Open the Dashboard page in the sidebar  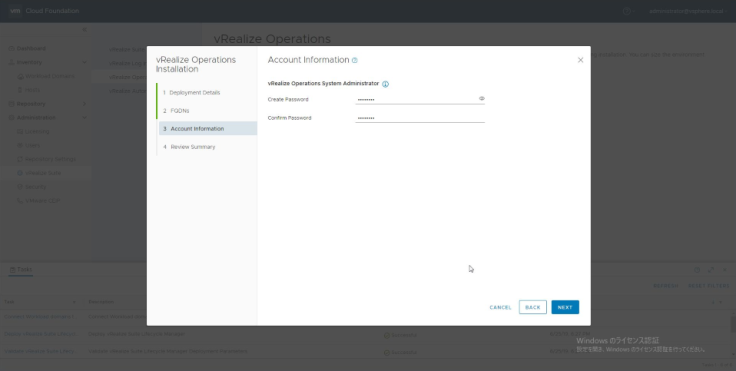point(31,48)
